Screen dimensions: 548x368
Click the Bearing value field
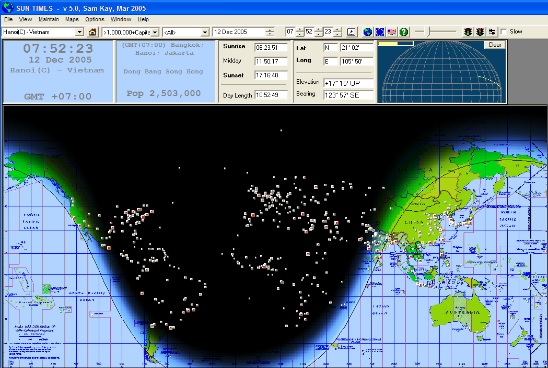click(348, 95)
